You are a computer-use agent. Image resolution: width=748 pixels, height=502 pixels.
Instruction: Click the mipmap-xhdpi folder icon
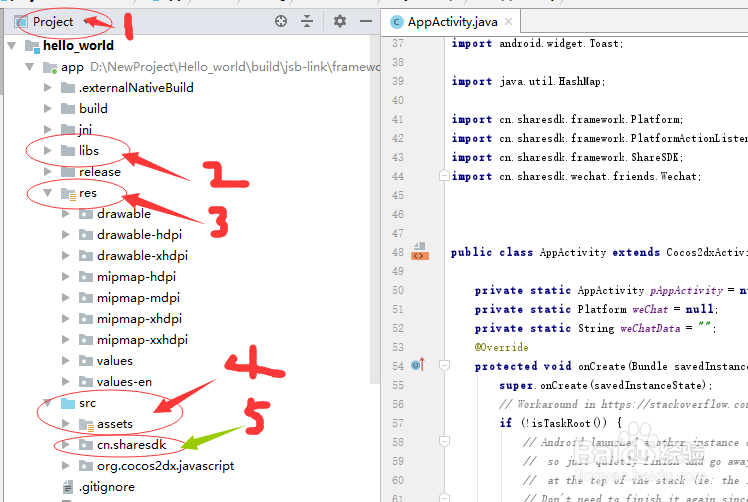(x=86, y=319)
